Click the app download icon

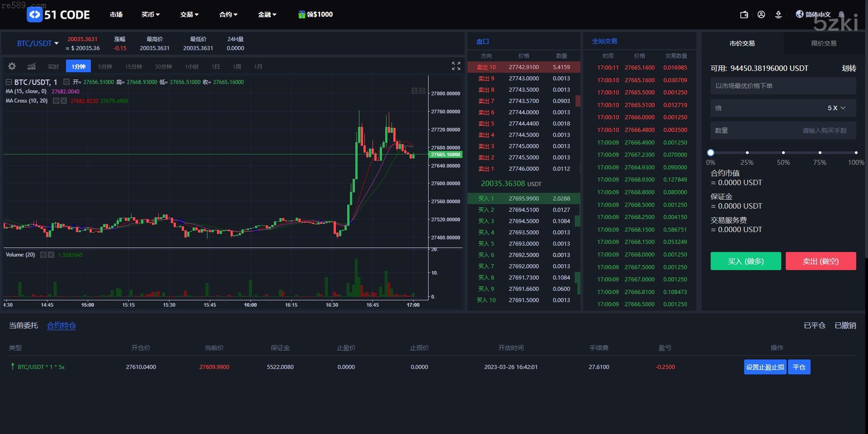[778, 14]
